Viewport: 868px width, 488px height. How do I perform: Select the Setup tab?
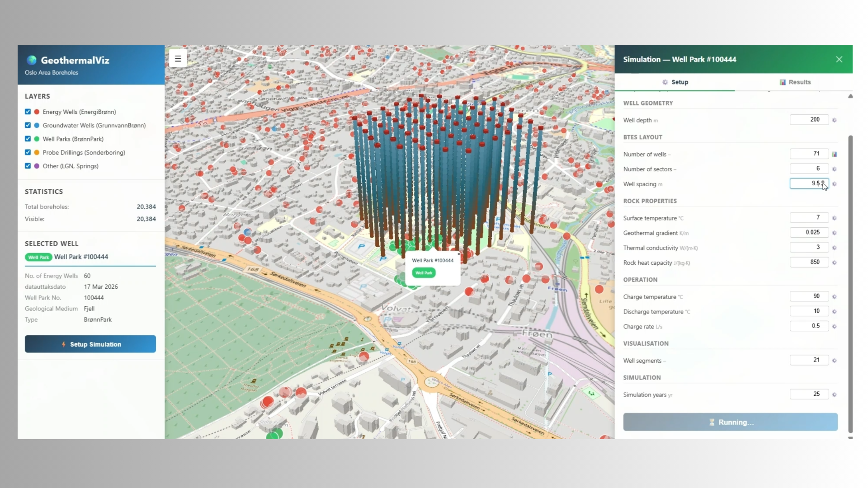675,82
